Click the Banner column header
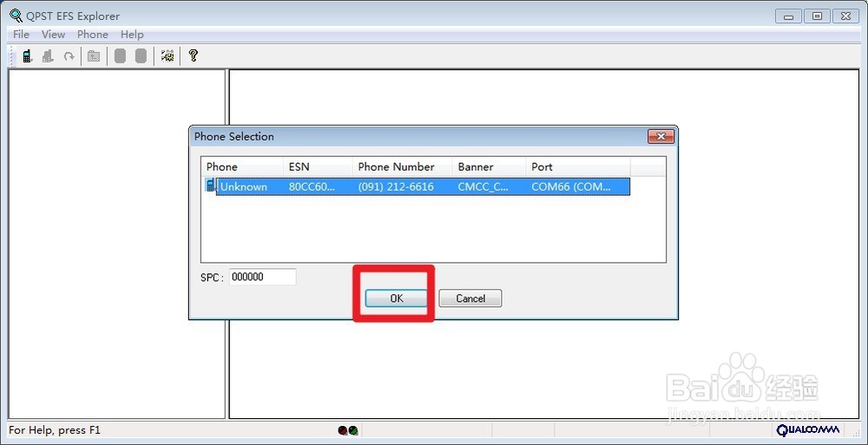Screen dimensions: 868x445 point(490,167)
